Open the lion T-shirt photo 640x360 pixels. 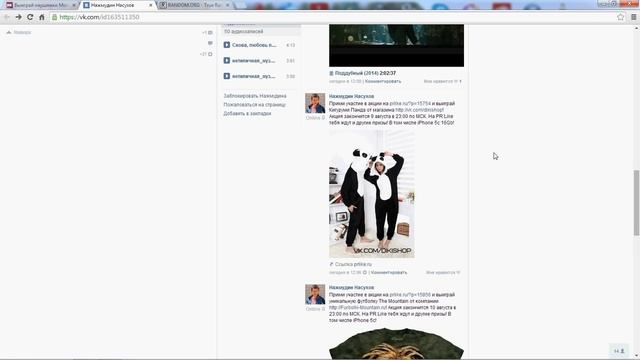click(x=396, y=344)
